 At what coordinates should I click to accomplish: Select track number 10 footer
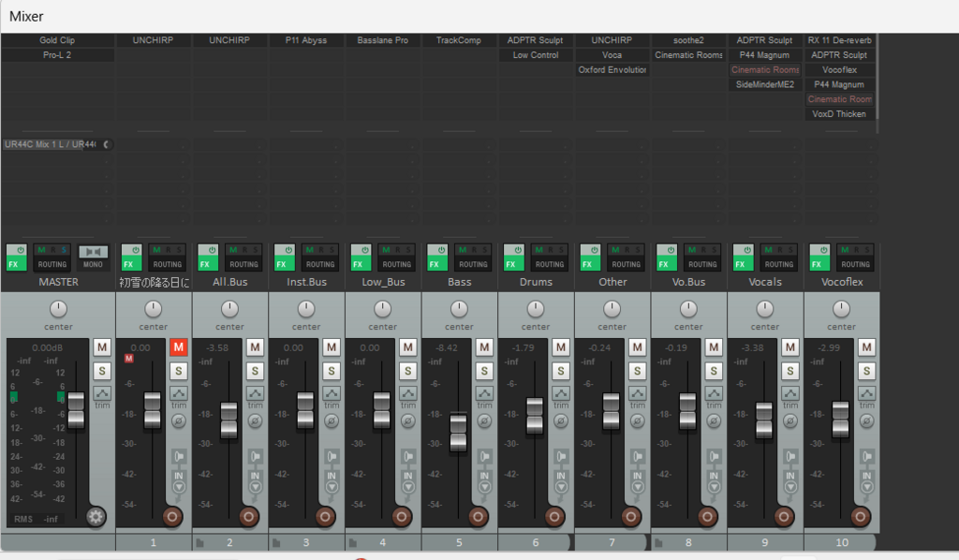(x=842, y=542)
